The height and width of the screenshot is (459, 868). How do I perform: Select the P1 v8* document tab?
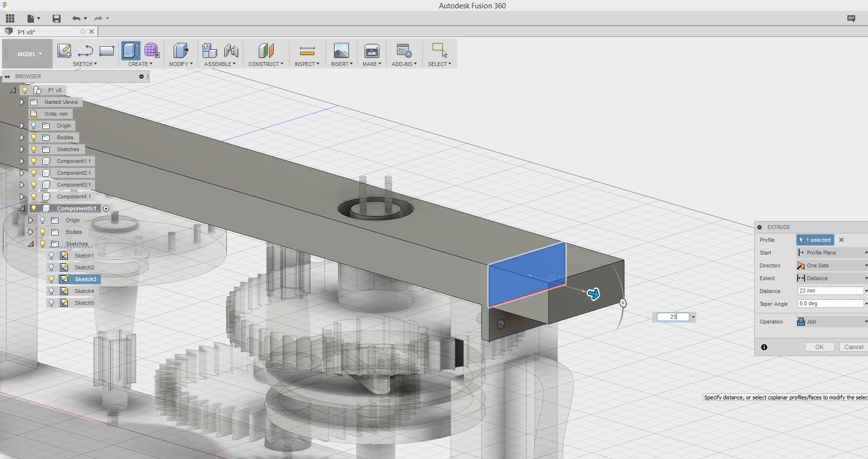(27, 32)
